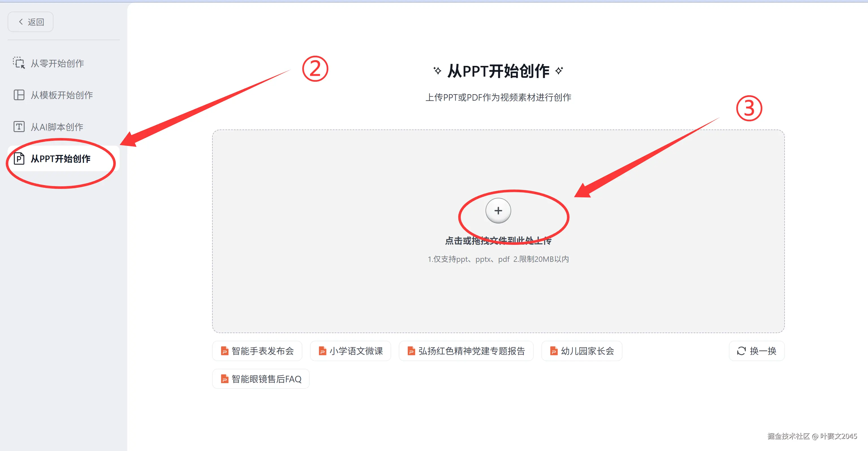Click the 从AI脚本创作 text icon

pos(19,127)
